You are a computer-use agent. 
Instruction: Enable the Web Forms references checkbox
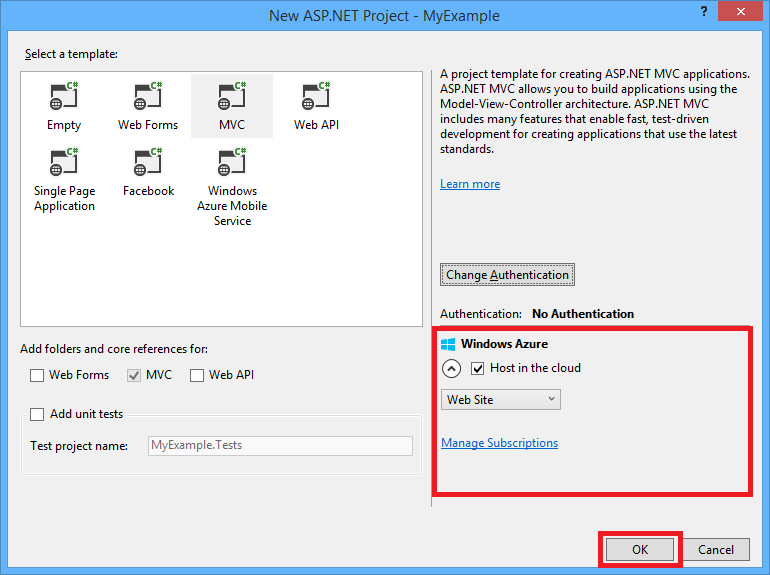(37, 376)
